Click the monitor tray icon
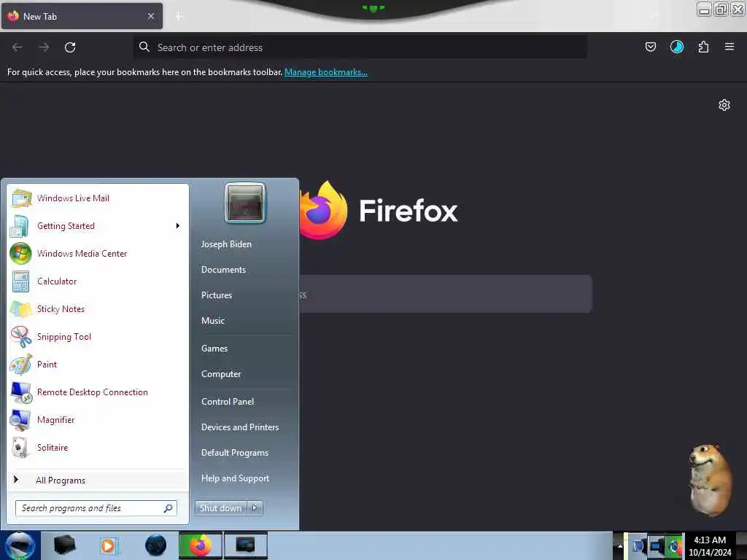 (656, 545)
